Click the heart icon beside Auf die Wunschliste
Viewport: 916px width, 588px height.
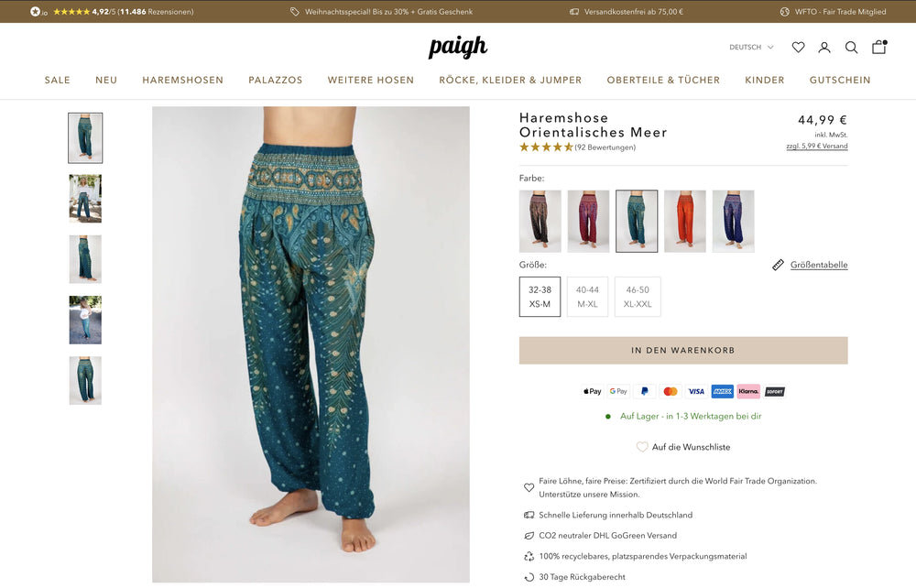[x=642, y=447]
